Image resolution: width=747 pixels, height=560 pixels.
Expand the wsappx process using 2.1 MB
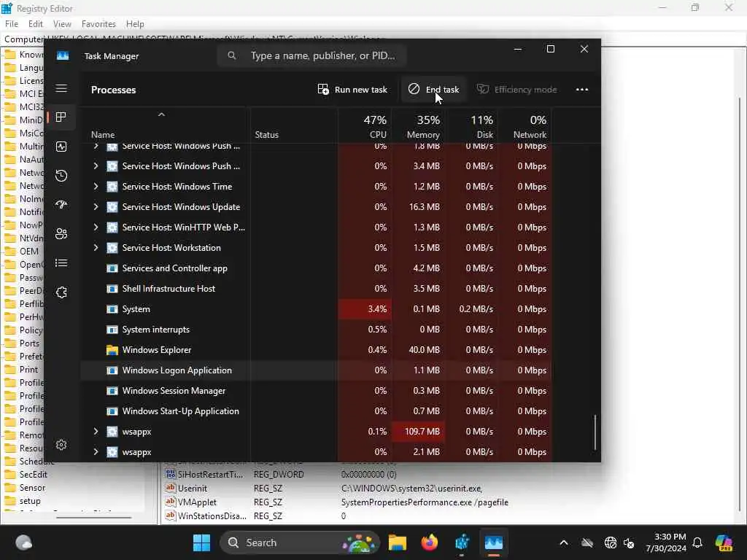(96, 452)
